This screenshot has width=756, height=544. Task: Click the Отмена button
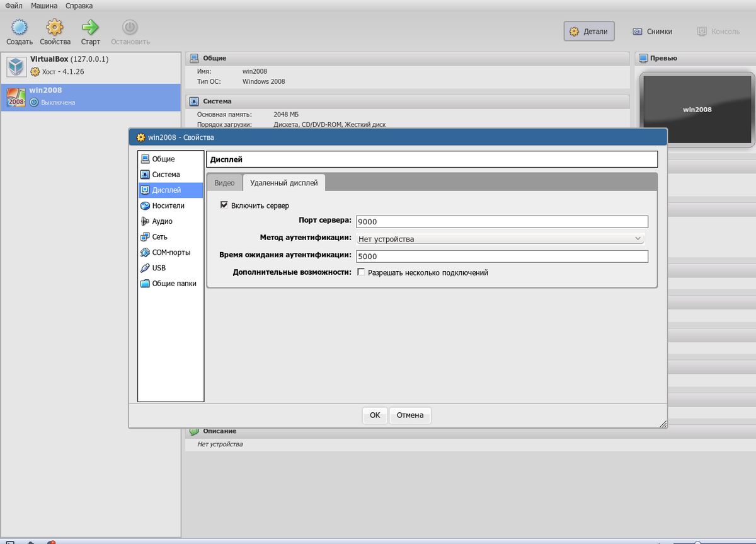pos(411,415)
